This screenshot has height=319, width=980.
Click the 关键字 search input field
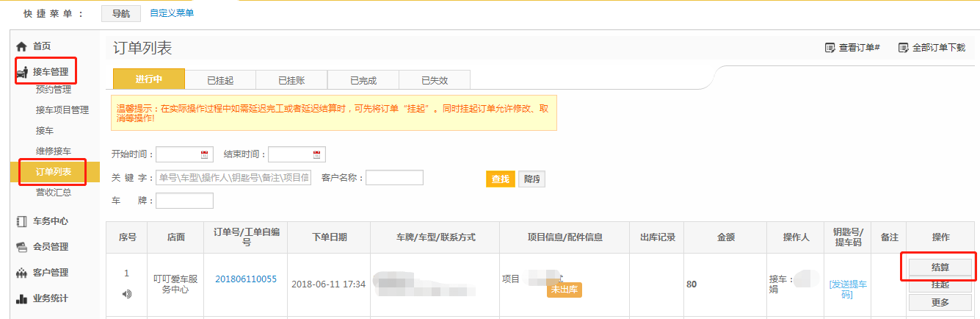[233, 178]
